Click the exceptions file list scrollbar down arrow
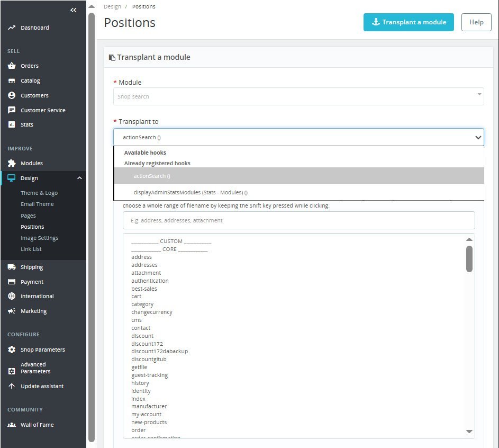The image size is (499, 448). pyautogui.click(x=469, y=432)
